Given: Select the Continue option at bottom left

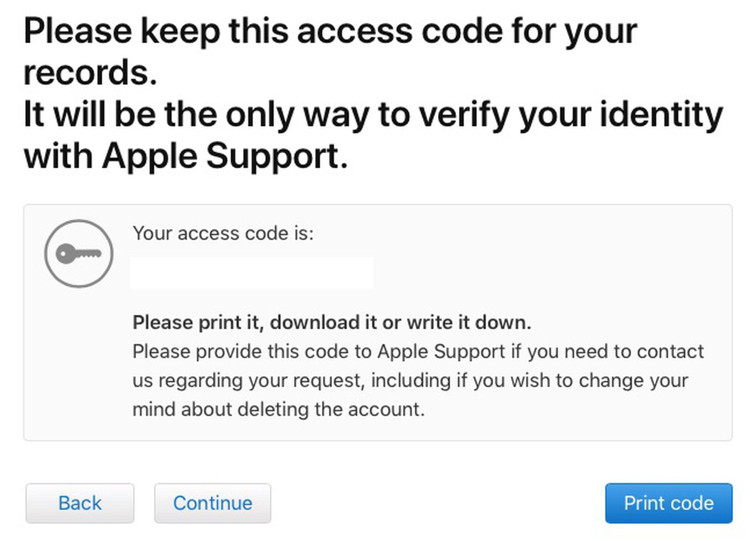Looking at the screenshot, I should click(x=213, y=503).
